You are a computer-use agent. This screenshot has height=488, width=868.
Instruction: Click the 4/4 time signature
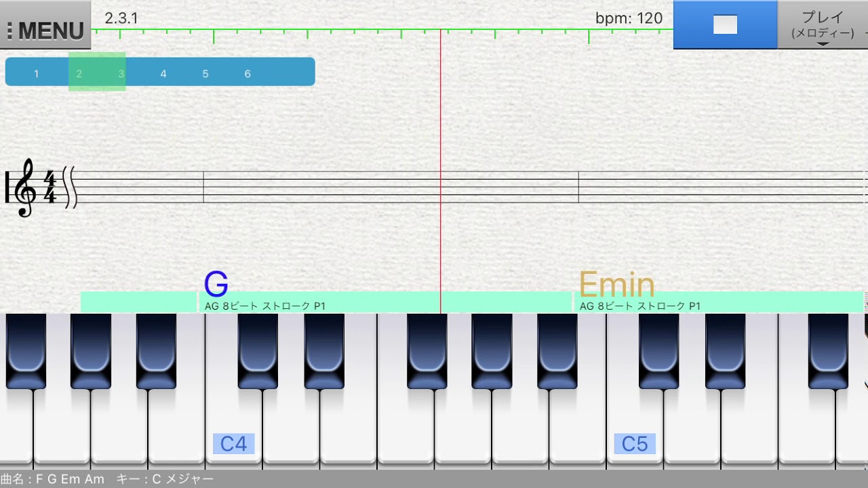(x=50, y=187)
